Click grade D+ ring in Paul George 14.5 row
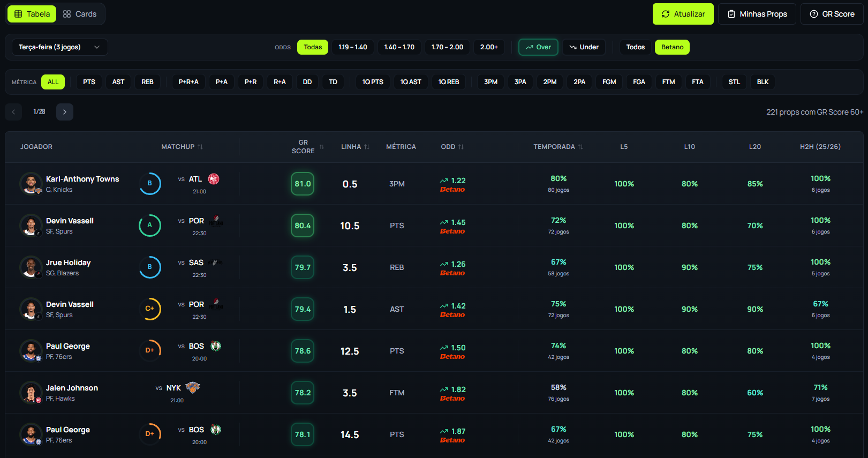868x458 pixels. pos(150,434)
